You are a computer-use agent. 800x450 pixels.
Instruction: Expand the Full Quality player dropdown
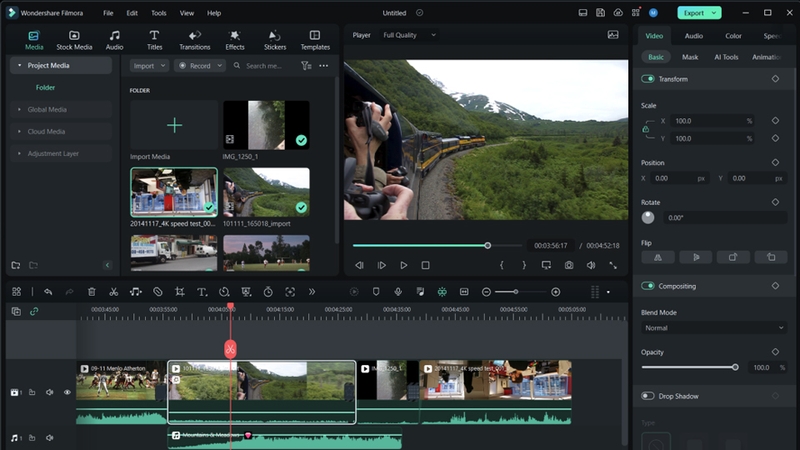[x=410, y=35]
